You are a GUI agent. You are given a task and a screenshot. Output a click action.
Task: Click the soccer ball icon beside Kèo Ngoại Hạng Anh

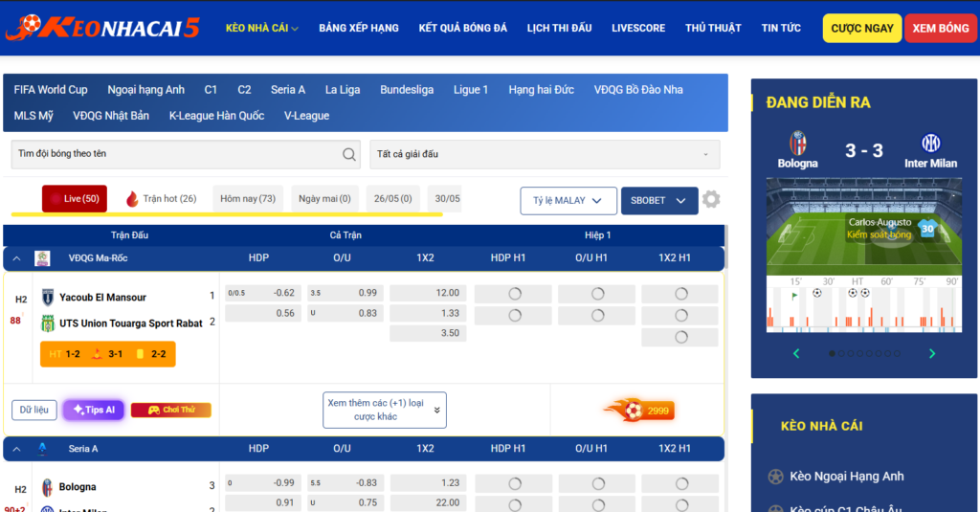click(775, 477)
